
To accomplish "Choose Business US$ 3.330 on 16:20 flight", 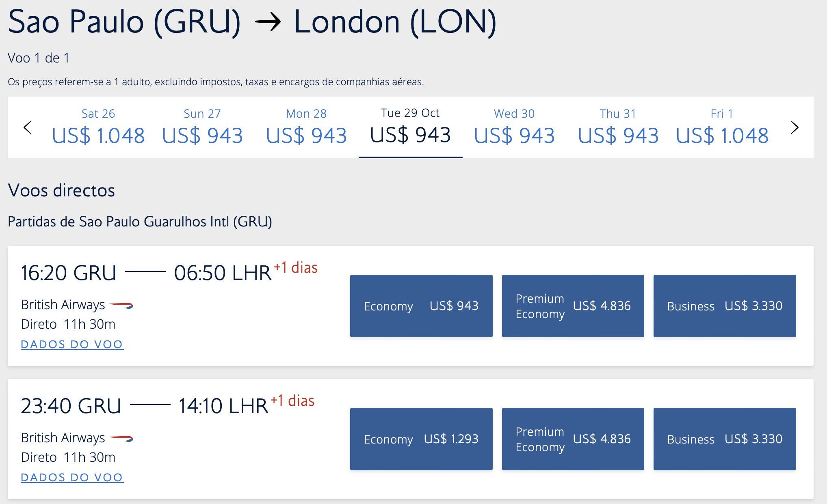I will coord(725,306).
